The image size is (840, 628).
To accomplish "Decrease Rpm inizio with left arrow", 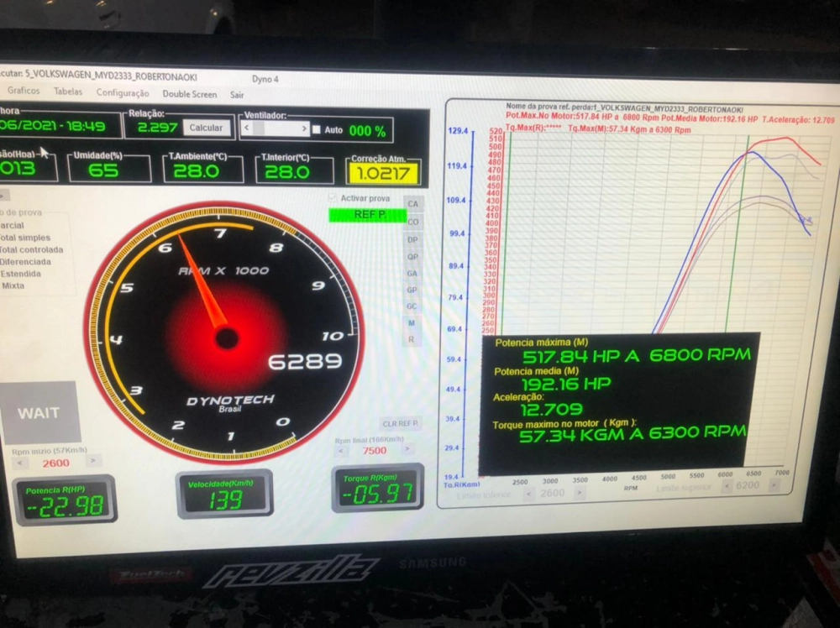I will pos(20,462).
